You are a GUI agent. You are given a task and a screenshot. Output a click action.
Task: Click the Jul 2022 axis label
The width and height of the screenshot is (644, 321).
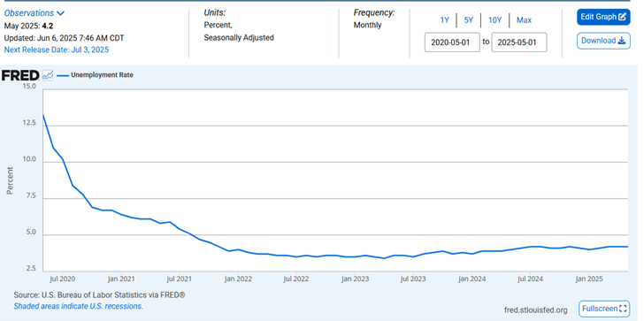(x=296, y=279)
